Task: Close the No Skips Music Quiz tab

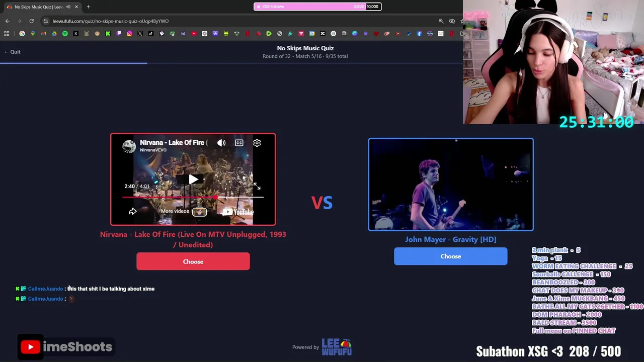Action: (x=76, y=7)
